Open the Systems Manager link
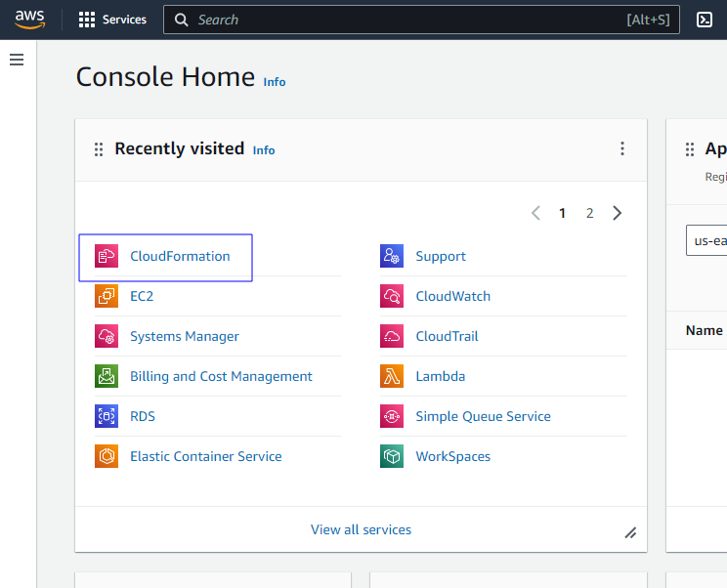 185,336
